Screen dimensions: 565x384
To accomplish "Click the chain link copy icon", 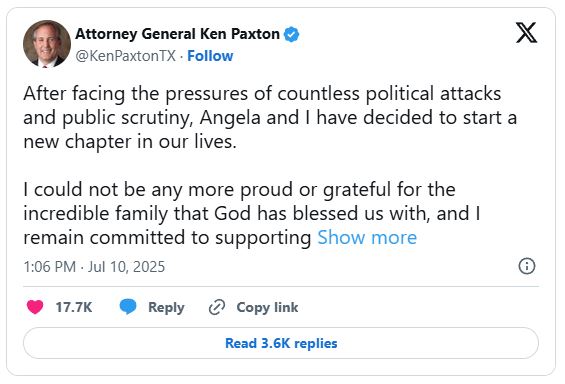I will (217, 307).
